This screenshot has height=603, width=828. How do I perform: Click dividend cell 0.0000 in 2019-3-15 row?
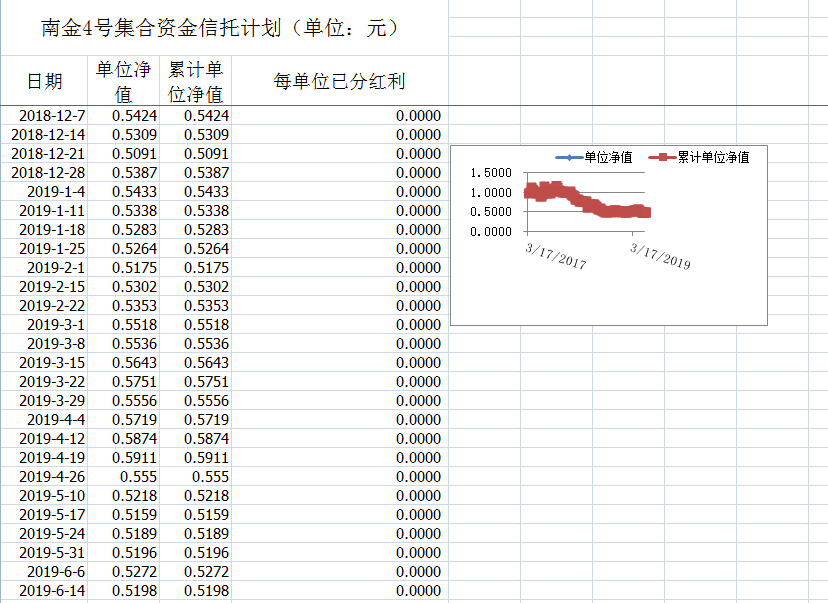(340, 363)
